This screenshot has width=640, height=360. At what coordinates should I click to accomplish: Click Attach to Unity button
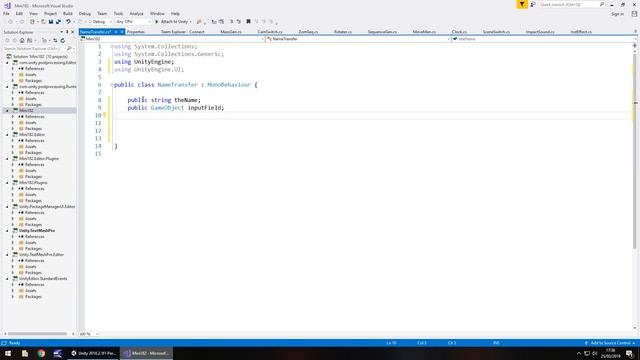[173, 22]
